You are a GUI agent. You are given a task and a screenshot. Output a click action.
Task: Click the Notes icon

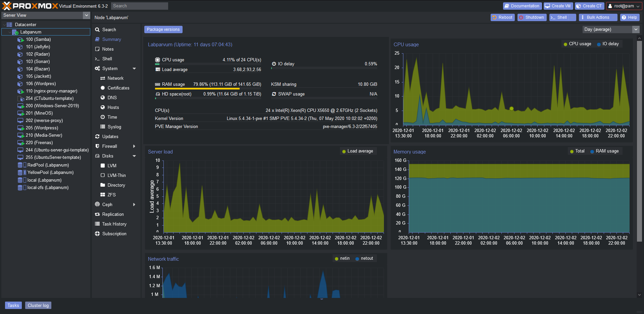point(97,49)
